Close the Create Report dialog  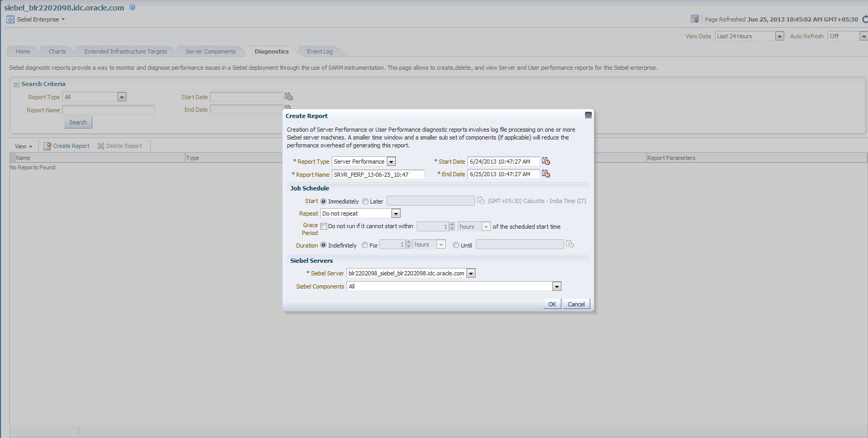588,115
